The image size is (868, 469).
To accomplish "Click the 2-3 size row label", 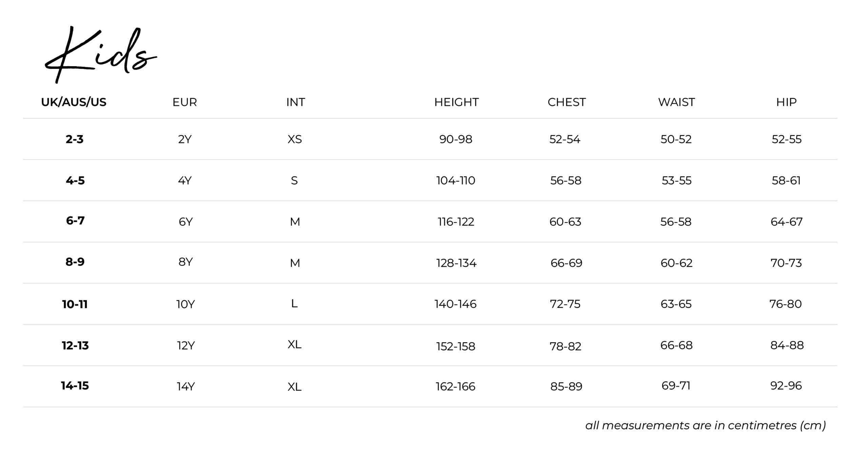I will (75, 139).
